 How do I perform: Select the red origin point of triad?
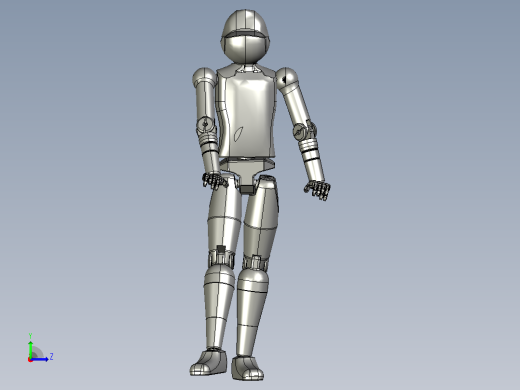pos(30,360)
